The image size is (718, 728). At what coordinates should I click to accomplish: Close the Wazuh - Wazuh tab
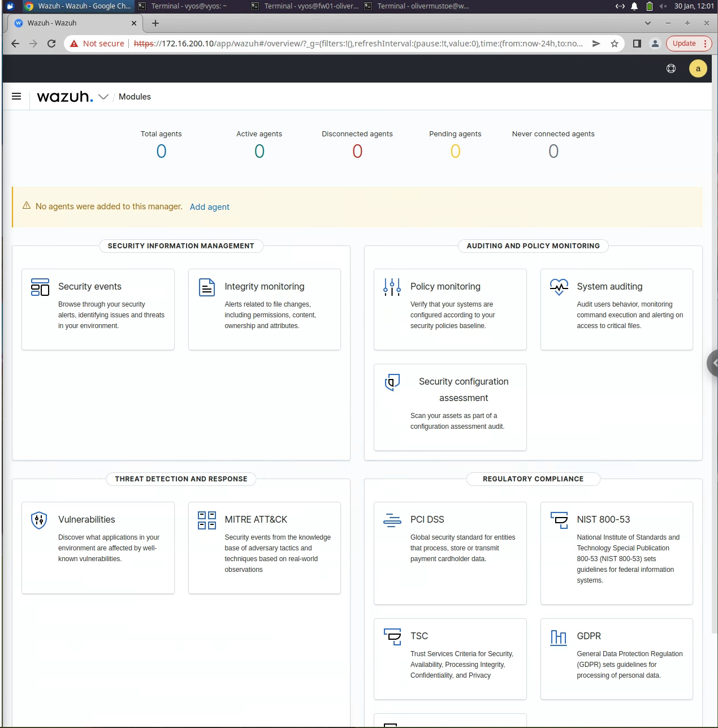point(134,23)
